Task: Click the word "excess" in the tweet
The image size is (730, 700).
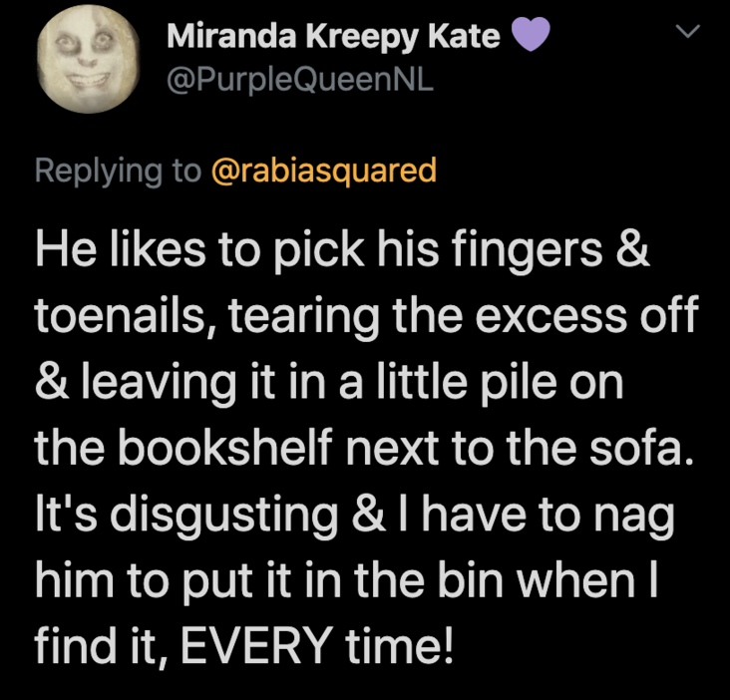Action: (549, 318)
